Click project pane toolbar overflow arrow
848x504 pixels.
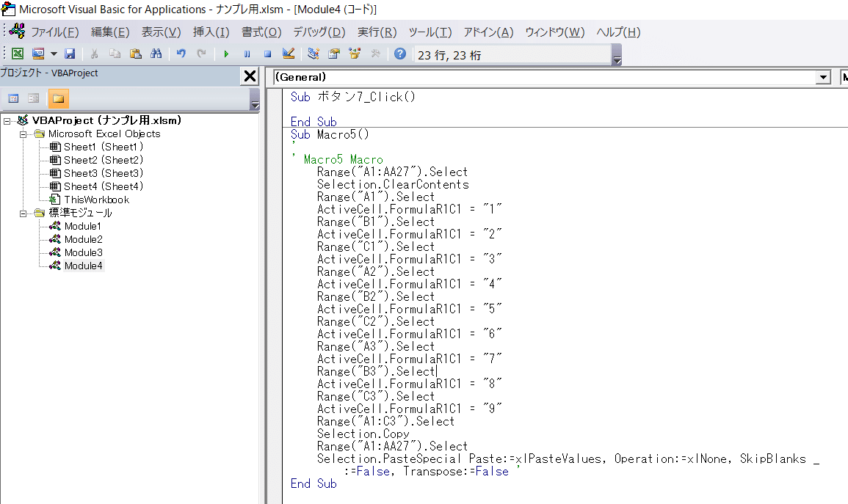[255, 99]
